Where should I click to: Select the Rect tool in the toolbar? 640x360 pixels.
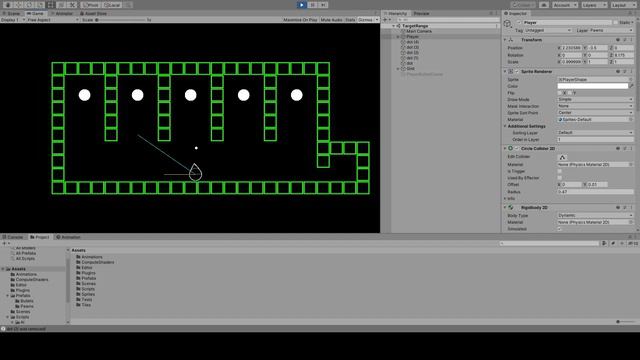[x=51, y=5]
